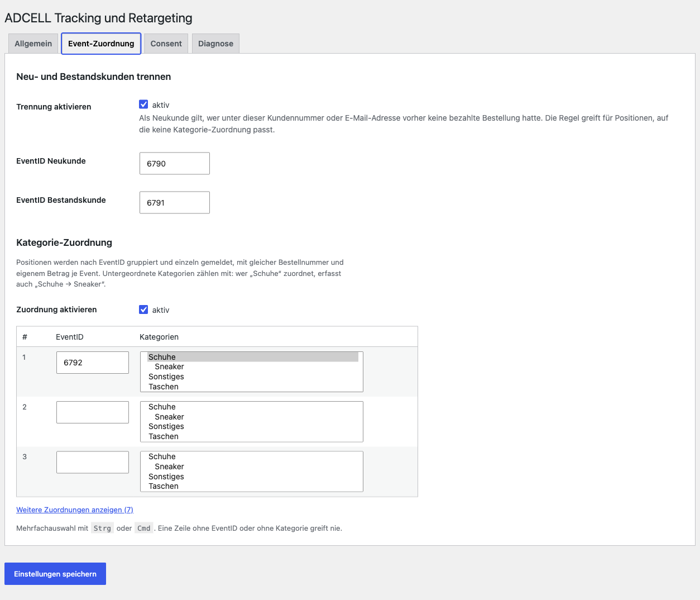Click the Einstellungen speichern button
The image size is (700, 600).
coord(55,574)
